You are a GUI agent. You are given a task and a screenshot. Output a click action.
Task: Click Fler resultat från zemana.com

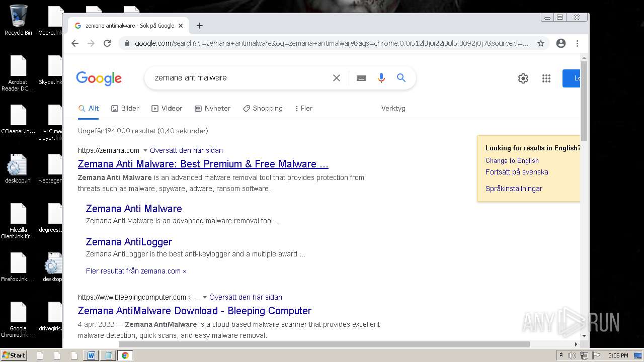click(x=136, y=271)
